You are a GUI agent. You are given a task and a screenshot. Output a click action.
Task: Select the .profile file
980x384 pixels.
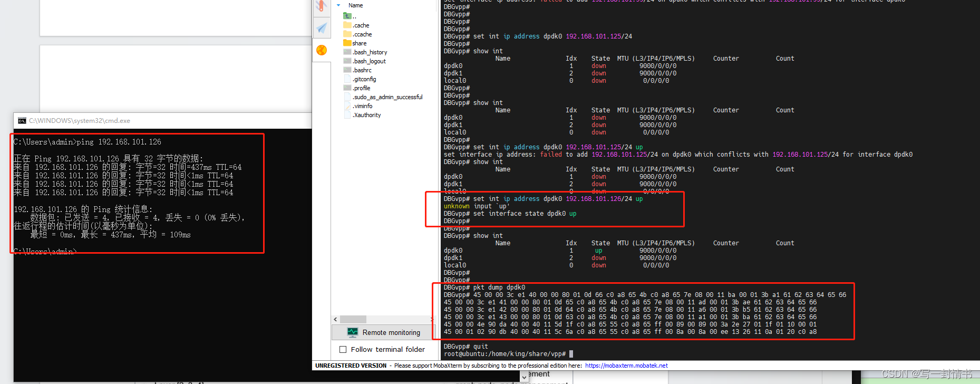pyautogui.click(x=357, y=88)
